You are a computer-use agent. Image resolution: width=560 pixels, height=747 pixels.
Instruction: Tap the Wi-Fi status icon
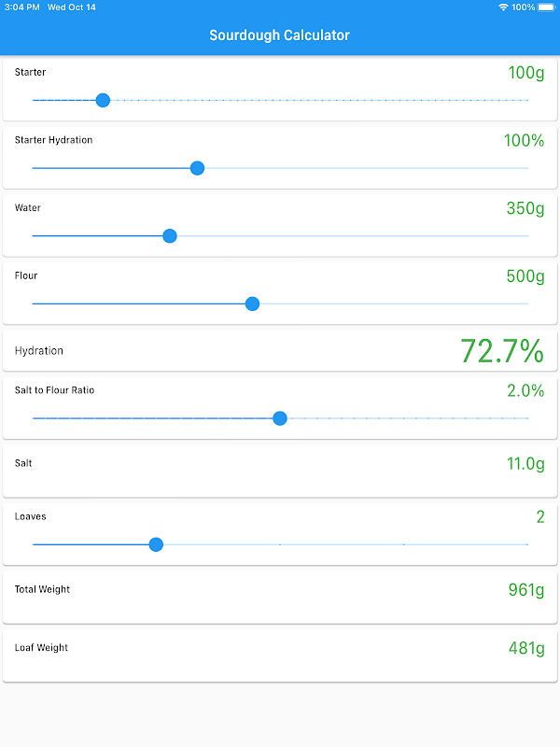pos(503,7)
